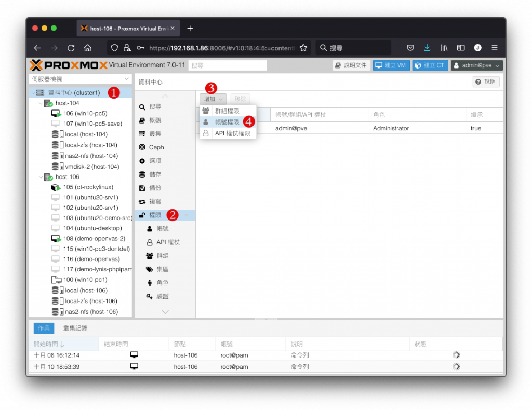Screen dimensions: 532x411
Task: Bookmark page with star icon
Action: point(303,48)
